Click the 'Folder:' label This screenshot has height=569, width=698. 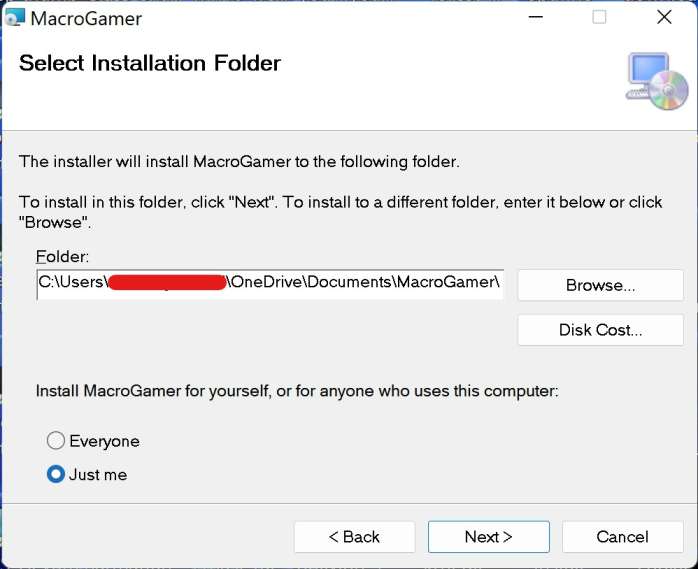point(62,257)
